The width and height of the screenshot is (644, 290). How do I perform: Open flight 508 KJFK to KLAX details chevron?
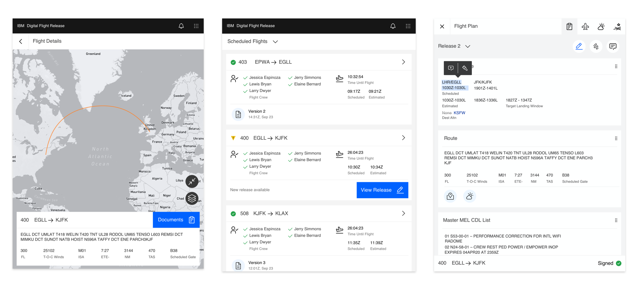click(x=403, y=213)
